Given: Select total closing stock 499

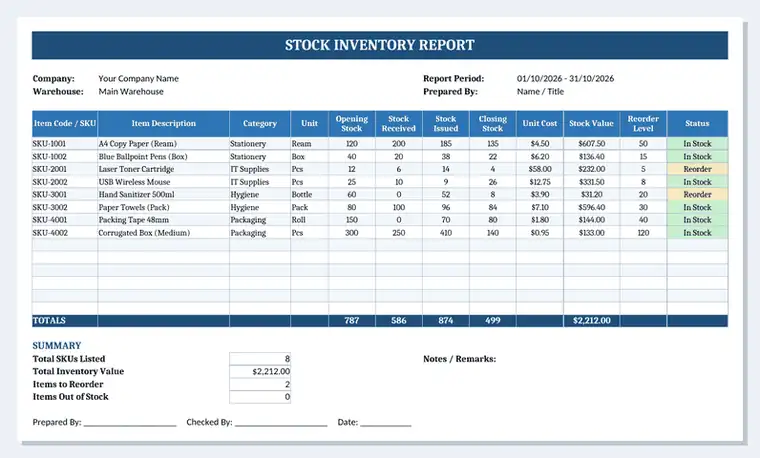Looking at the screenshot, I should 492,320.
